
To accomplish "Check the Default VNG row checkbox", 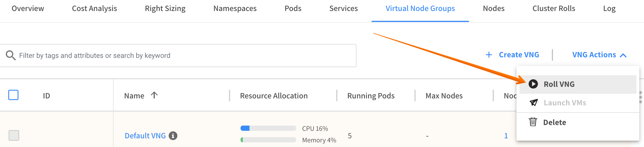I will click(x=14, y=135).
